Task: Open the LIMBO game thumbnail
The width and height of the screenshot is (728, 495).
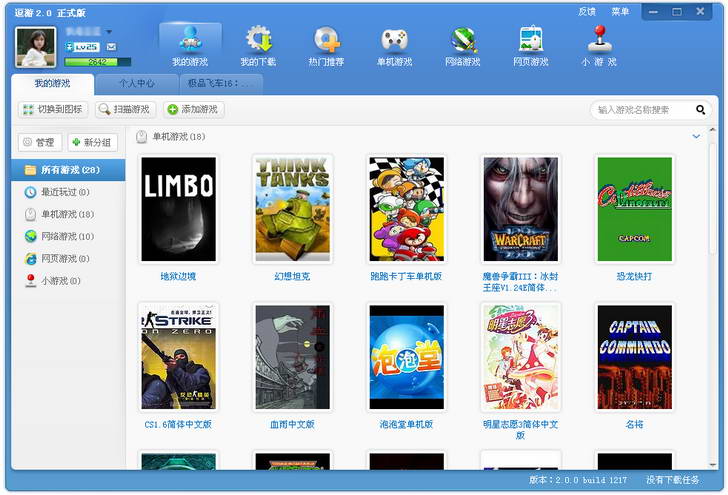Action: (x=179, y=209)
